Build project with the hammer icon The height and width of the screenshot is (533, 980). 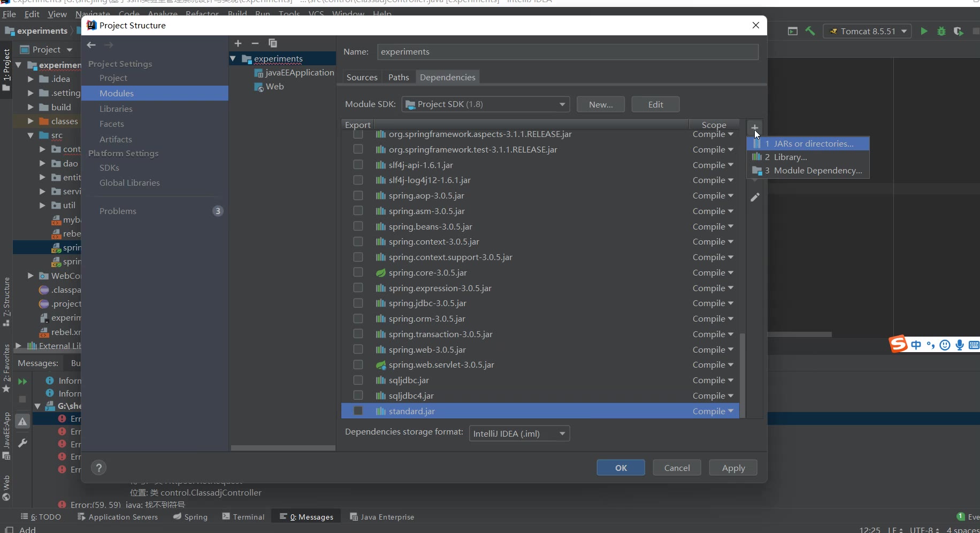click(810, 31)
